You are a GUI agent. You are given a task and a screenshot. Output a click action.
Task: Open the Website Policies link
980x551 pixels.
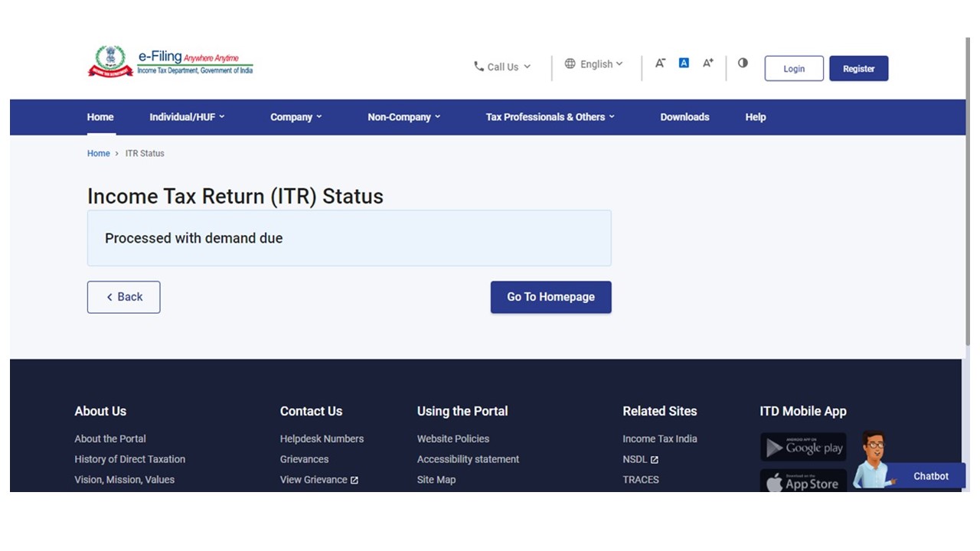[x=452, y=439]
